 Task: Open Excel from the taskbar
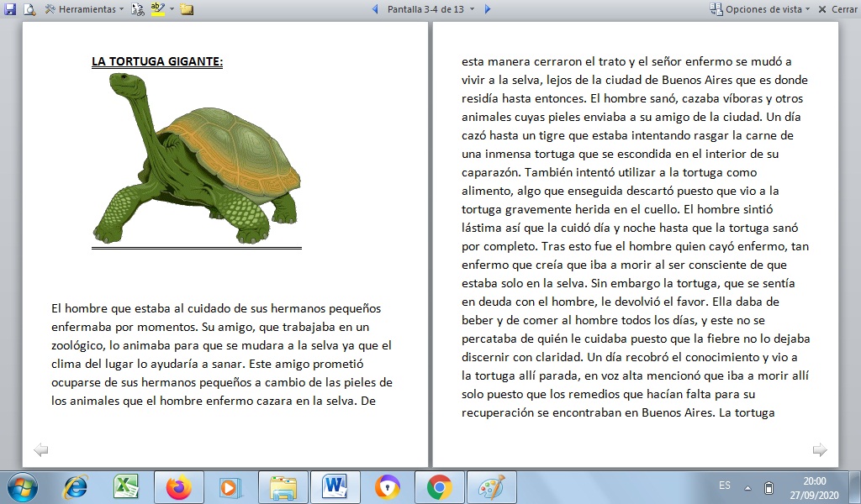[126, 487]
